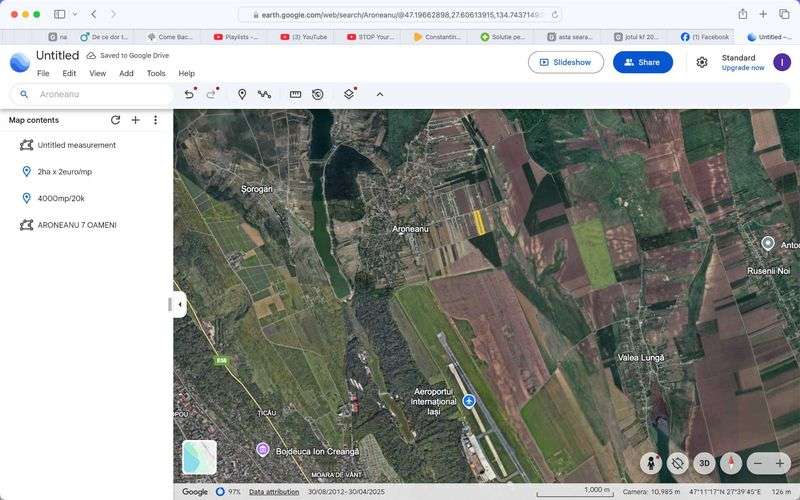Click the yellow highlighted land polygon
Screen dimensions: 800x500
click(x=479, y=223)
